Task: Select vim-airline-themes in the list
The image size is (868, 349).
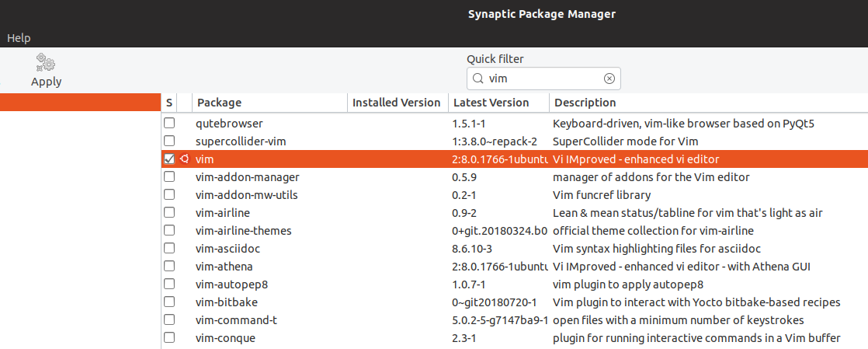Action: [x=244, y=230]
